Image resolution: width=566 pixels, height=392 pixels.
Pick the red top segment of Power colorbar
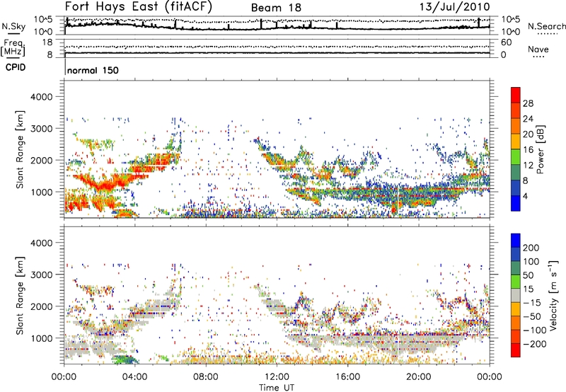tap(516, 96)
